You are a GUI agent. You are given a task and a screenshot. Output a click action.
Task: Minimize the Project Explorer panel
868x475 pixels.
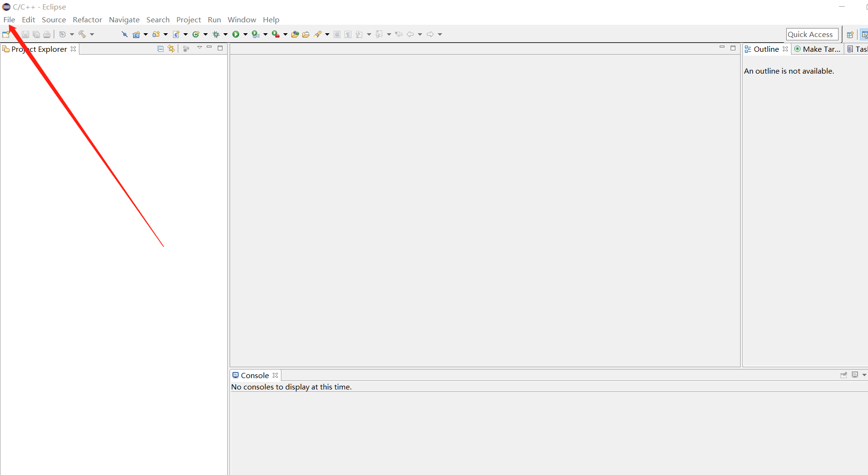pyautogui.click(x=209, y=47)
